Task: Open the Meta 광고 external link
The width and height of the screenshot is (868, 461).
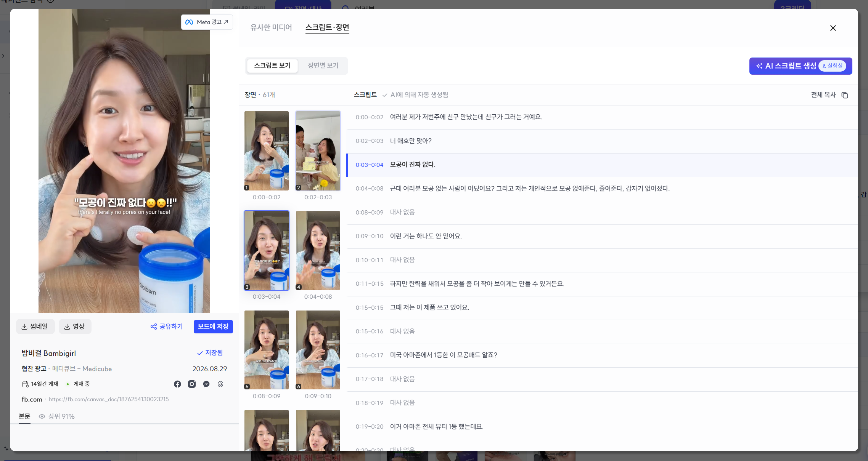Action: 207,22
